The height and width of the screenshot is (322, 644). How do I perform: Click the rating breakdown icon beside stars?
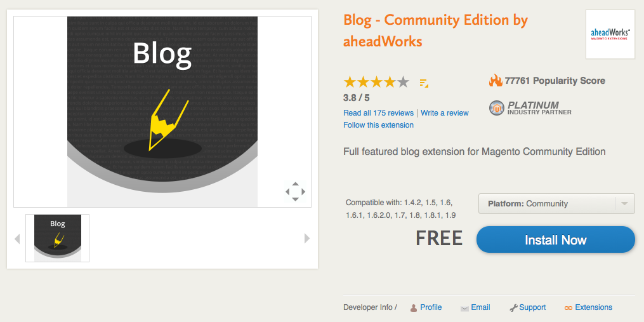click(x=424, y=83)
